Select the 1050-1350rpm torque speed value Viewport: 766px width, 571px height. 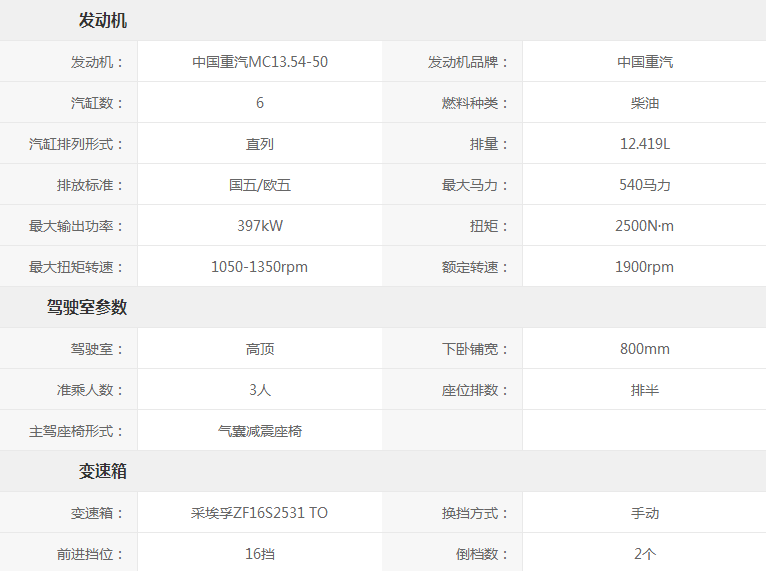[x=260, y=267]
